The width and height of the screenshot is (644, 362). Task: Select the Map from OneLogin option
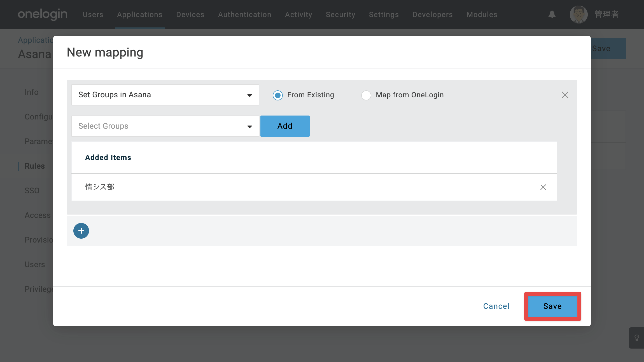[366, 95]
